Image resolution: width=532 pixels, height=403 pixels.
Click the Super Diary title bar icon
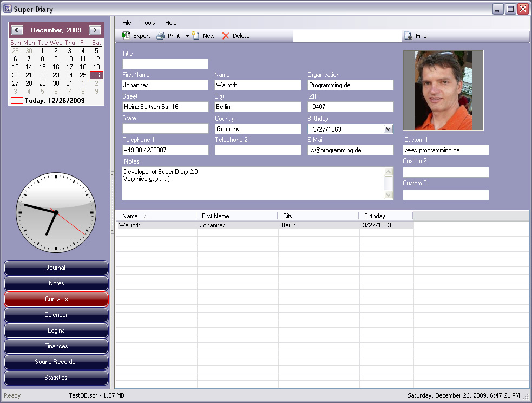(8, 9)
